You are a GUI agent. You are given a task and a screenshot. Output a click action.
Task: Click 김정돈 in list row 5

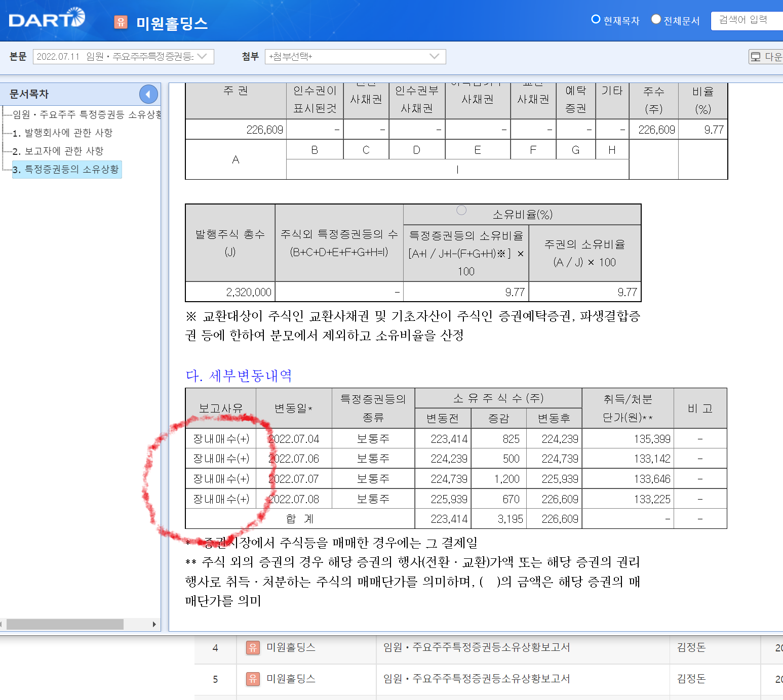(691, 679)
